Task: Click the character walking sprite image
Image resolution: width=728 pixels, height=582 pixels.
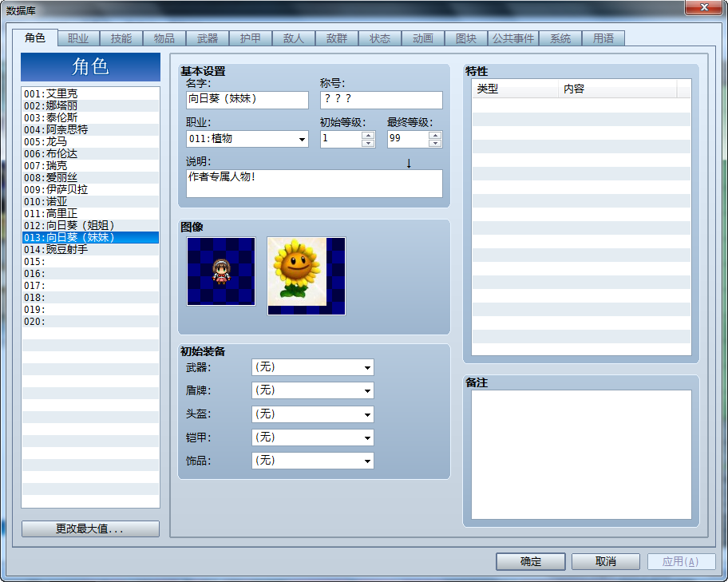Action: 221,271
